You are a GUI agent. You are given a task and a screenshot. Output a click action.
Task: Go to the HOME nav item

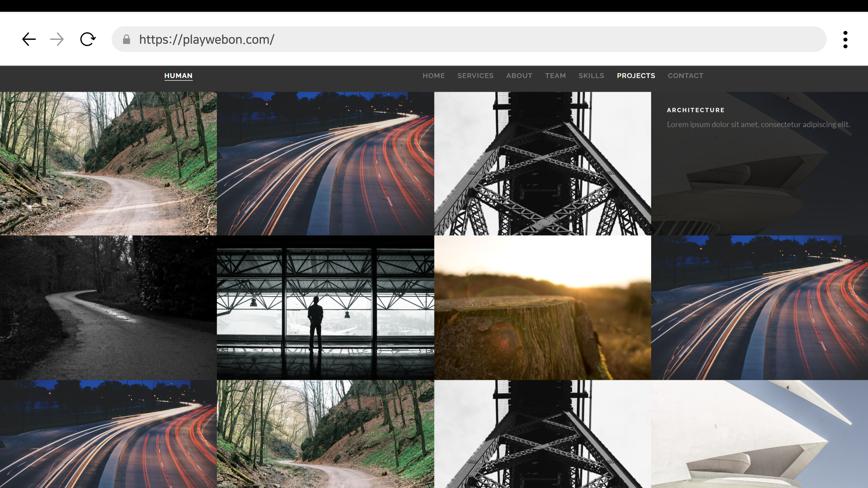pos(433,76)
